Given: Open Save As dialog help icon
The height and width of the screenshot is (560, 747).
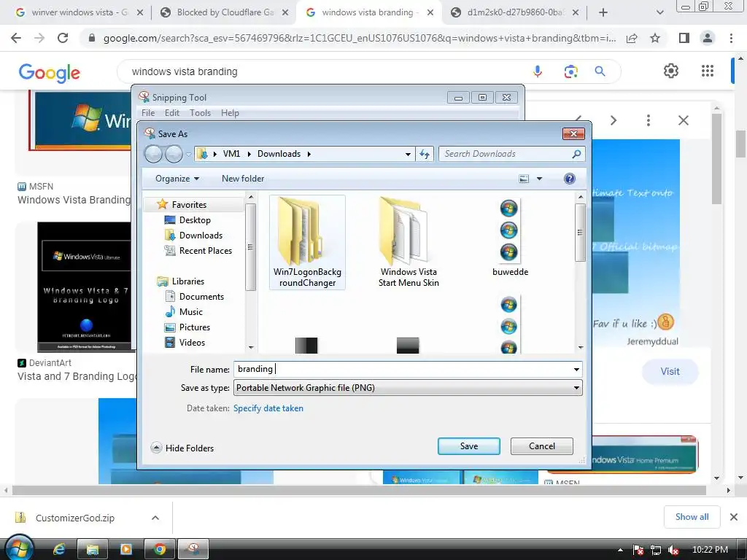Looking at the screenshot, I should pyautogui.click(x=569, y=179).
